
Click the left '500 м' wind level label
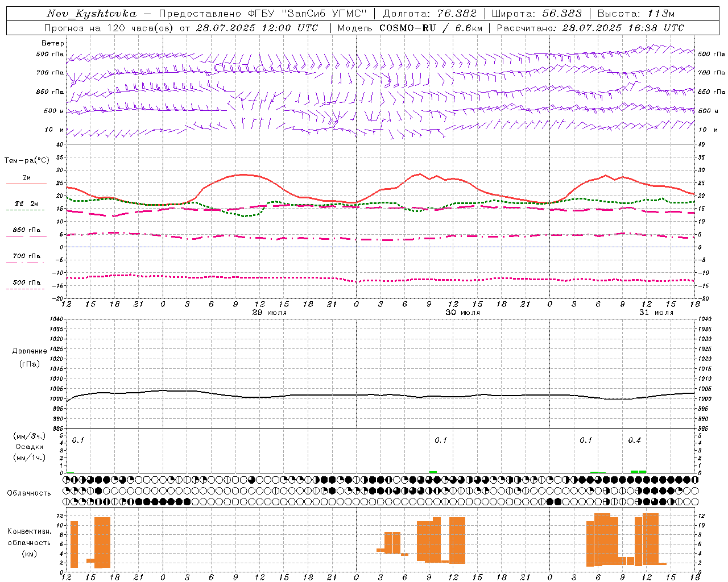54,111
